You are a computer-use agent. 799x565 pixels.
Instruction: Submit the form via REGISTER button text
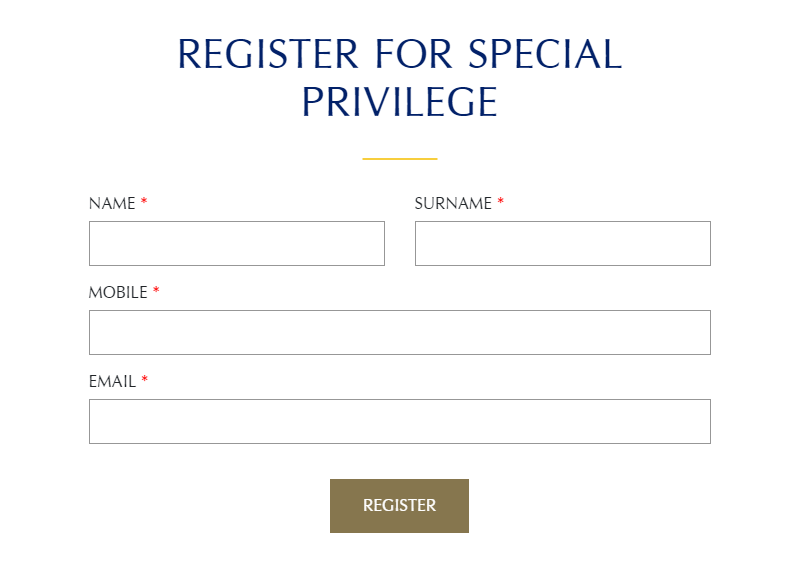click(x=400, y=505)
